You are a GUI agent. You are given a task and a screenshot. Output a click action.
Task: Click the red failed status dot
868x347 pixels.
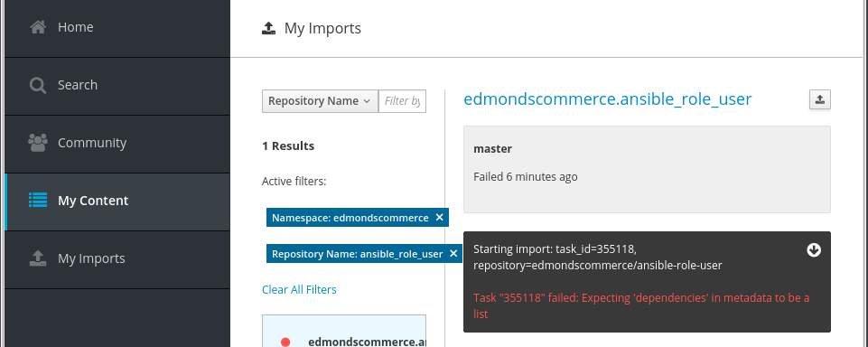coord(285,342)
